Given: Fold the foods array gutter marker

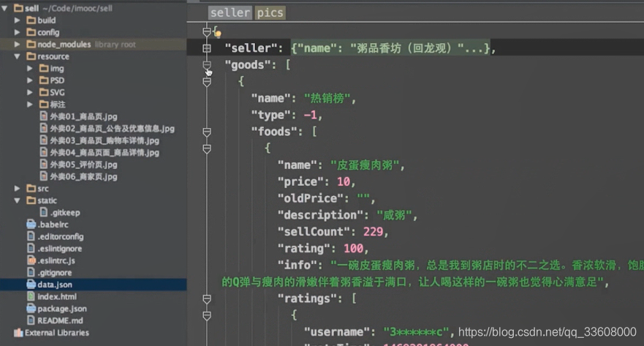Looking at the screenshot, I should 207,132.
